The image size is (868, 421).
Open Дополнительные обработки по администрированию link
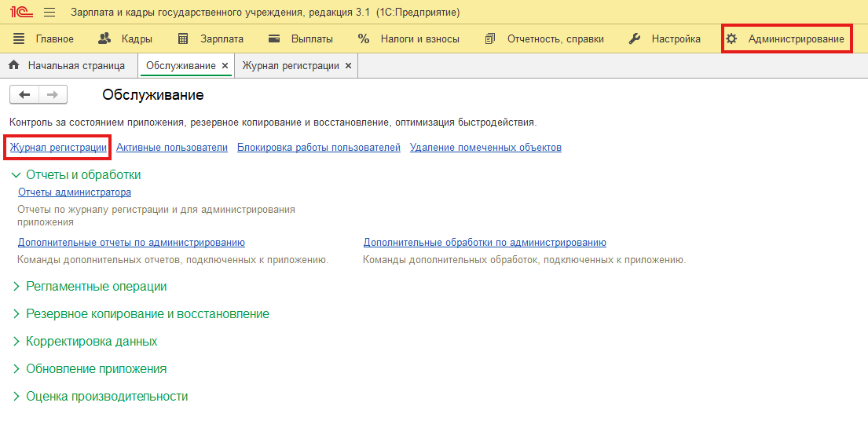[x=485, y=242]
